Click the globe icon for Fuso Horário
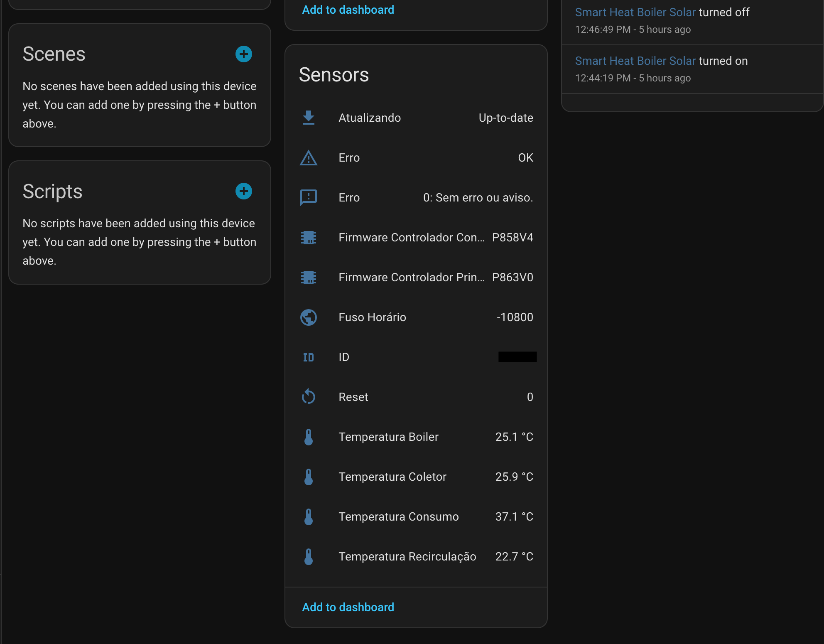Screen dimensions: 824x644 309,317
